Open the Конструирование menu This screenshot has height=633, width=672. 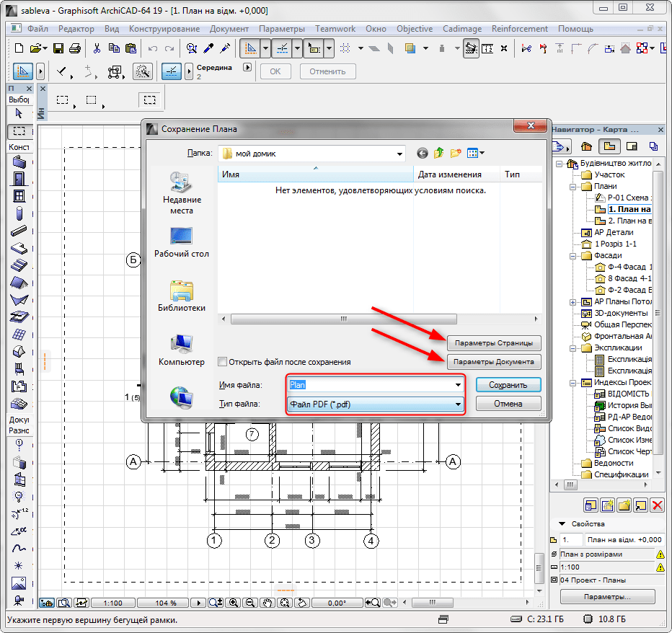pyautogui.click(x=164, y=29)
